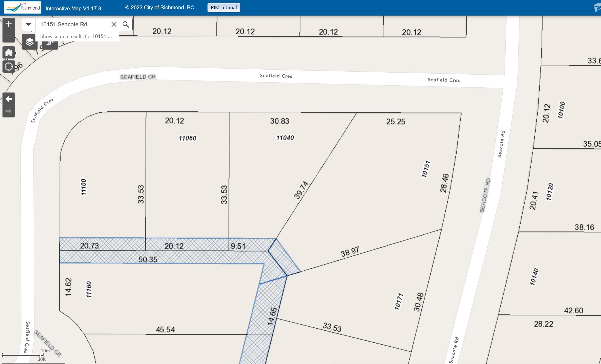The width and height of the screenshot is (601, 364).
Task: Click the Richmond logo in header
Action: (x=22, y=7)
